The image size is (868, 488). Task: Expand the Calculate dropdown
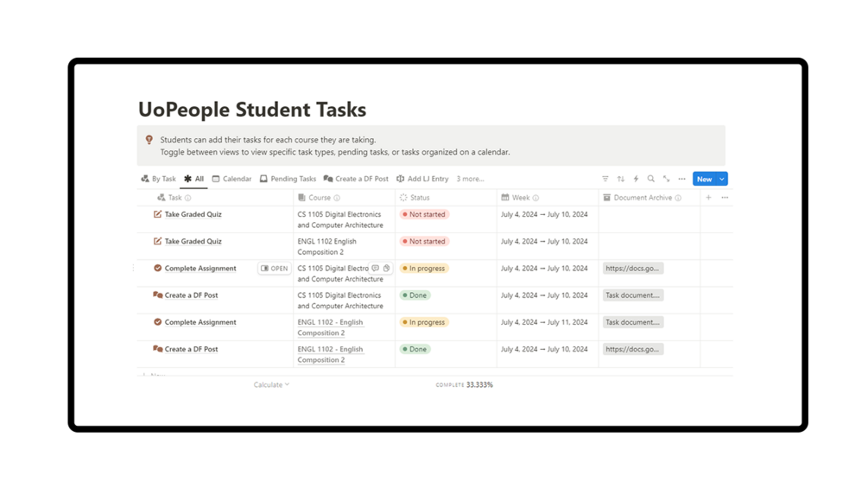pyautogui.click(x=271, y=384)
